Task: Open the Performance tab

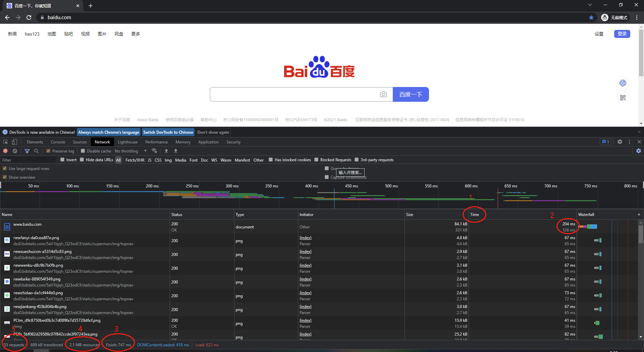Action: tap(157, 142)
